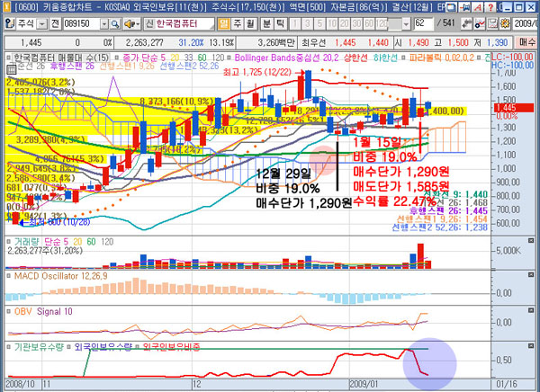Image resolution: width=540 pixels, height=392 pixels.
Task: Click the red 1,445 current price tag
Action: (514, 108)
